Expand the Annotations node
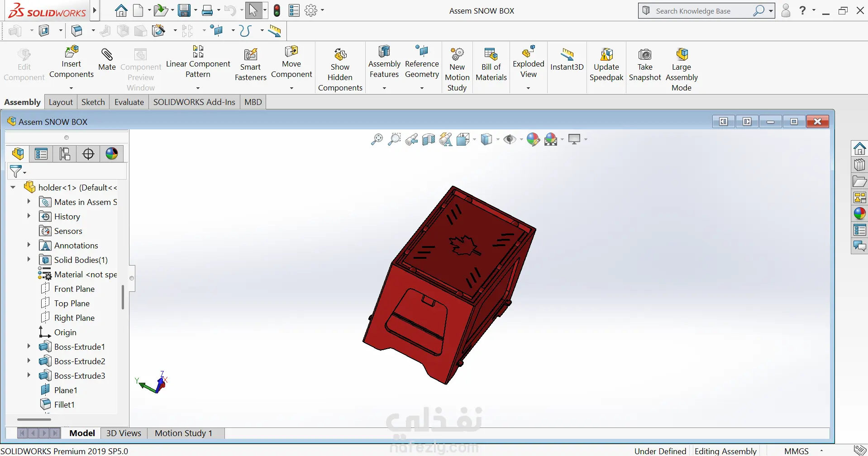Viewport: 868px width, 456px height. pyautogui.click(x=29, y=245)
